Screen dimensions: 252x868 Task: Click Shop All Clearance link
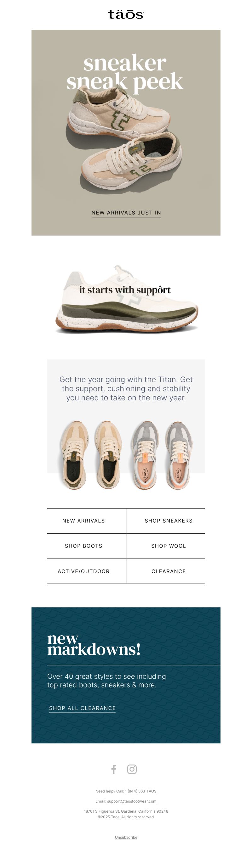click(82, 708)
